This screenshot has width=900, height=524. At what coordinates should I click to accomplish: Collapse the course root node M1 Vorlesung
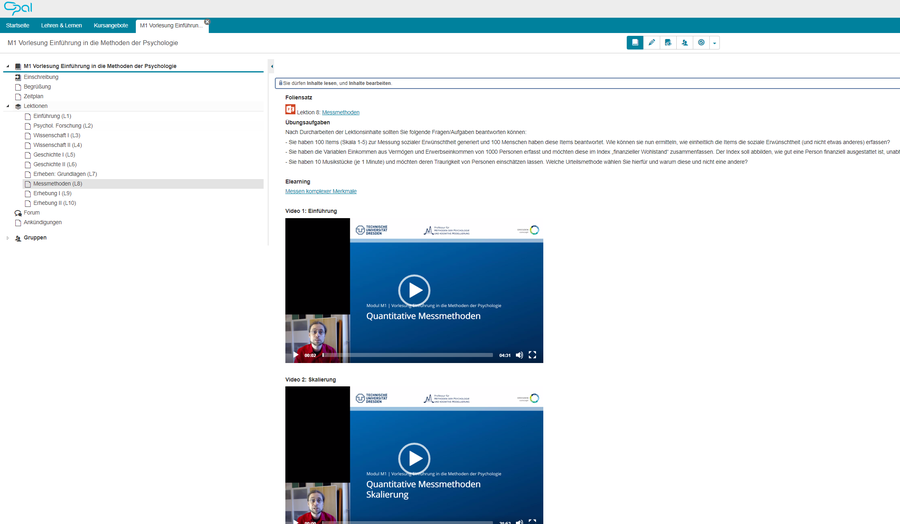coord(8,66)
